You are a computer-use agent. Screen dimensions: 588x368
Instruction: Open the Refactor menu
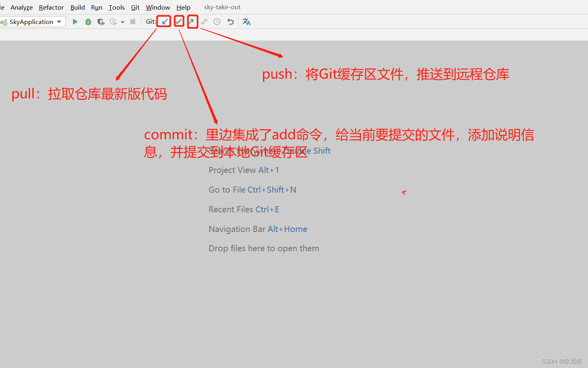51,7
